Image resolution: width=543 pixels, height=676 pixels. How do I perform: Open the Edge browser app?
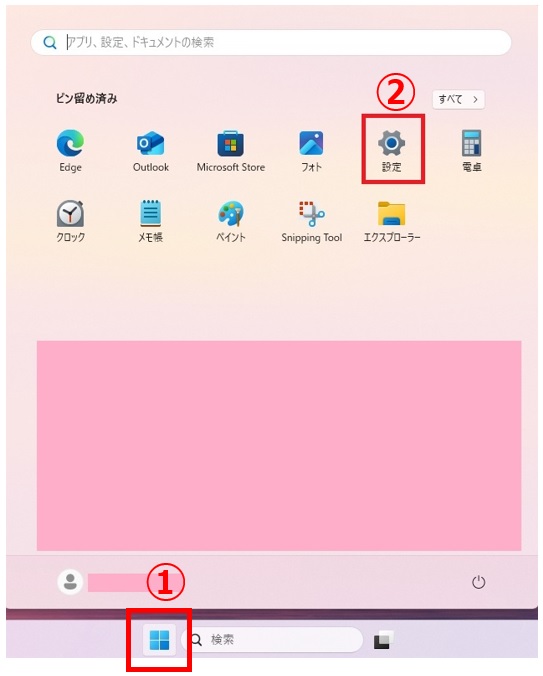point(70,150)
